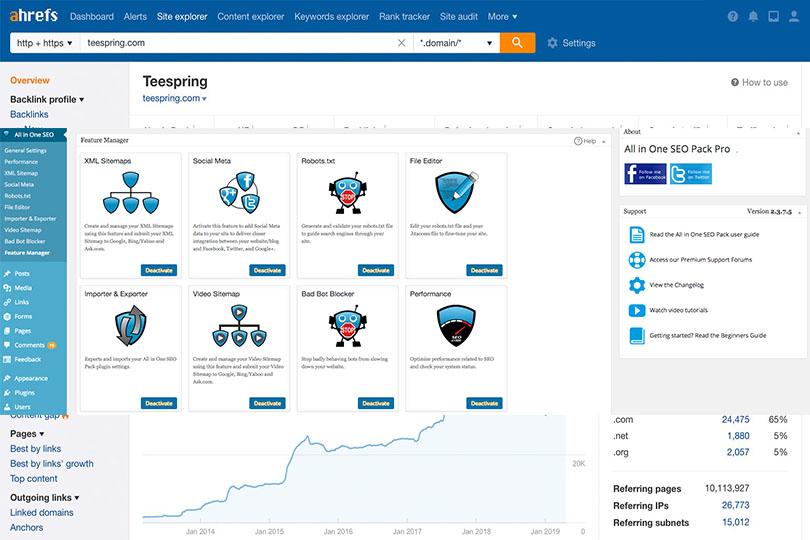Open notifications bell icon
The height and width of the screenshot is (540, 810).
[x=753, y=17]
